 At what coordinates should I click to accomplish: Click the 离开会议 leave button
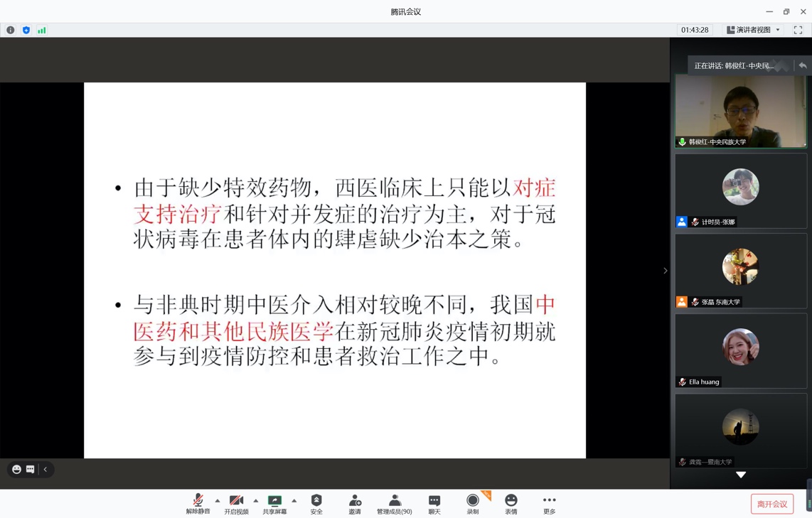[771, 504]
